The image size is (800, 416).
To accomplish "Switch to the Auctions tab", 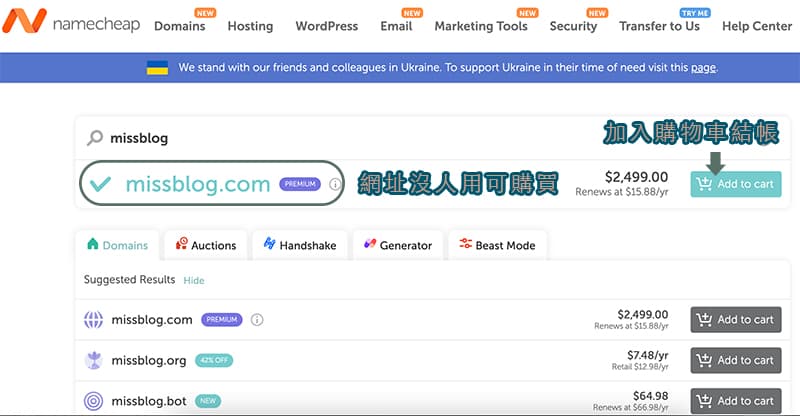I will point(206,245).
